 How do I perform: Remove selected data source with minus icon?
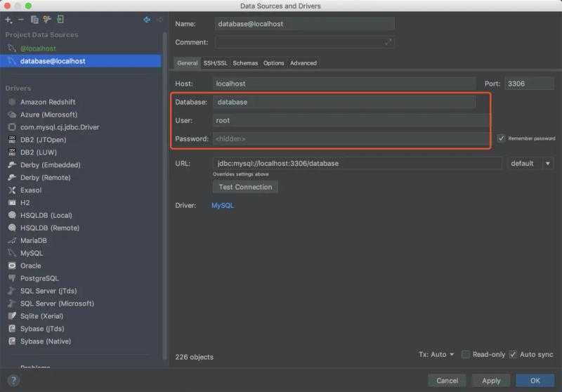(x=21, y=20)
